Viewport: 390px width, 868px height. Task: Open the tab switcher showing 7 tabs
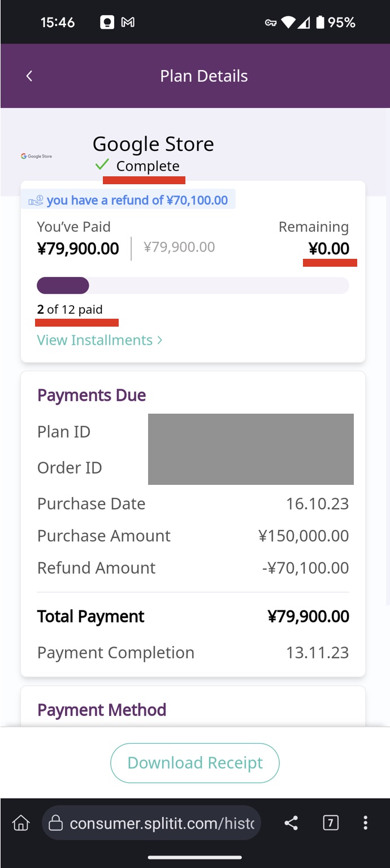[x=331, y=823]
